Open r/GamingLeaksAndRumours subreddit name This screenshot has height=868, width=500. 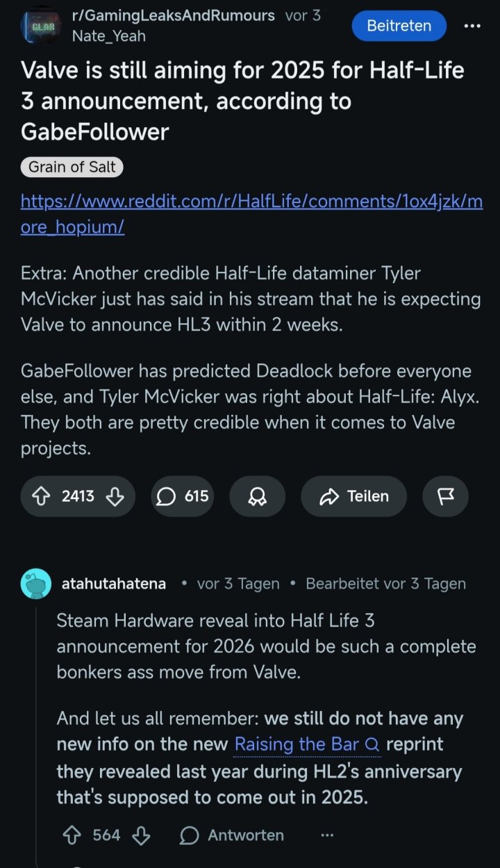pos(173,15)
